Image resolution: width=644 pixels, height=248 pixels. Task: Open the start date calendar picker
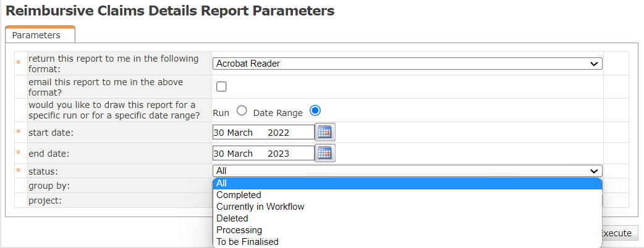pyautogui.click(x=324, y=132)
